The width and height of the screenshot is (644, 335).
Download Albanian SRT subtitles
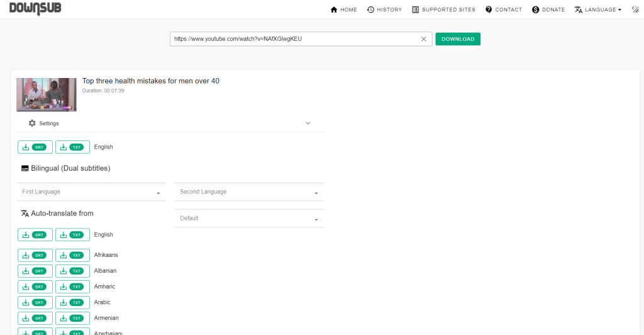click(x=35, y=271)
